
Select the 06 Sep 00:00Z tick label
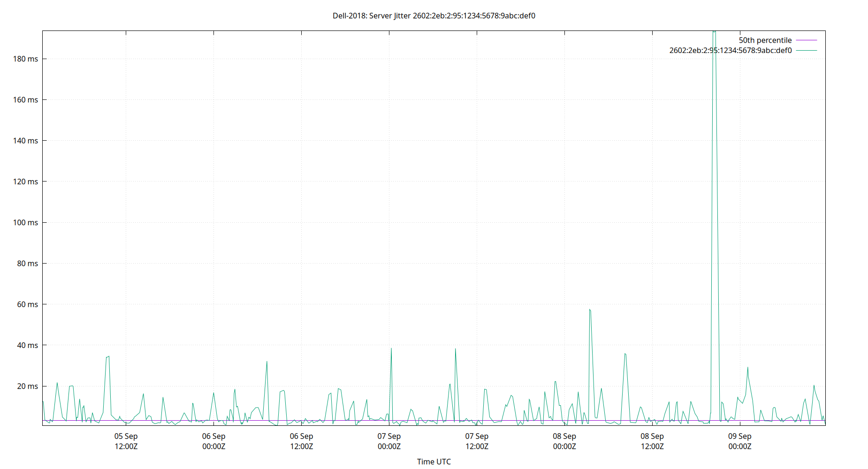pyautogui.click(x=213, y=441)
